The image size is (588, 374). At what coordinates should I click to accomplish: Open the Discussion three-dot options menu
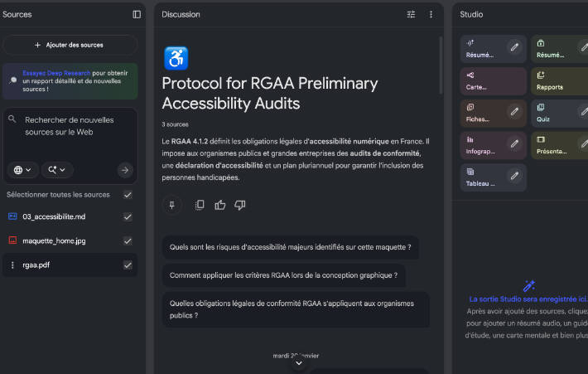pyautogui.click(x=431, y=14)
